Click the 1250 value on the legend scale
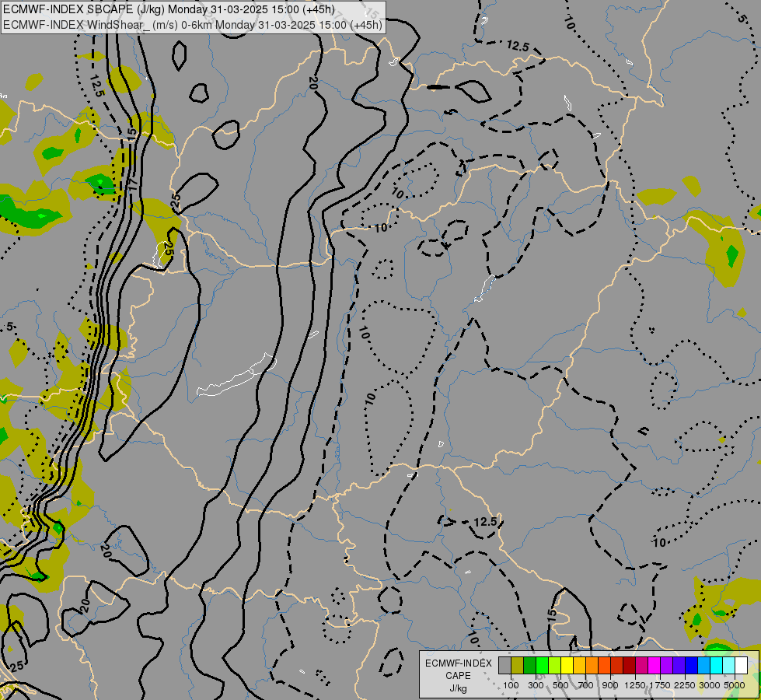The width and height of the screenshot is (761, 700). pyautogui.click(x=635, y=685)
